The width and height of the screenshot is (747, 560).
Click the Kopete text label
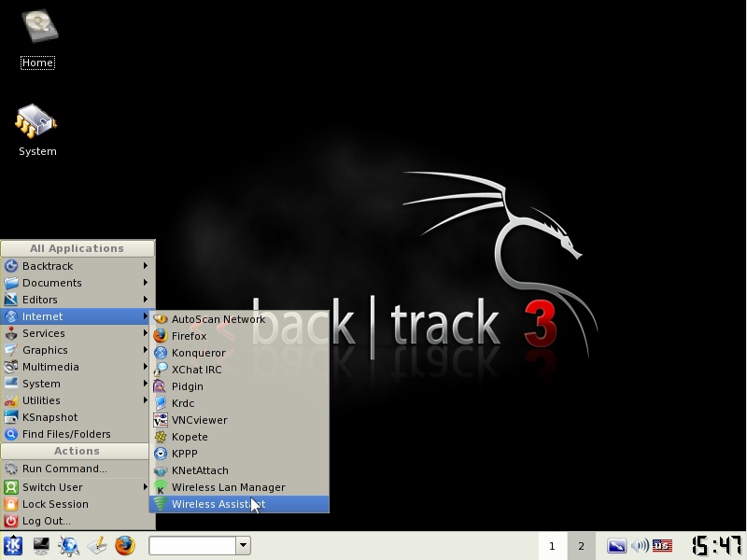(x=190, y=437)
